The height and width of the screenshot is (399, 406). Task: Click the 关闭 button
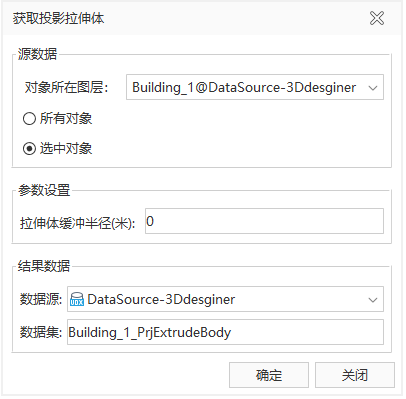[355, 375]
